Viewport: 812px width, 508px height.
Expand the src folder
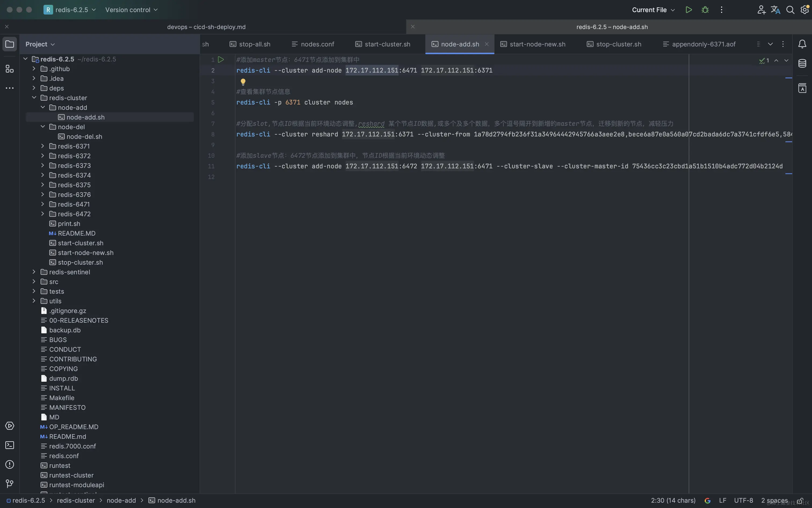[34, 281]
